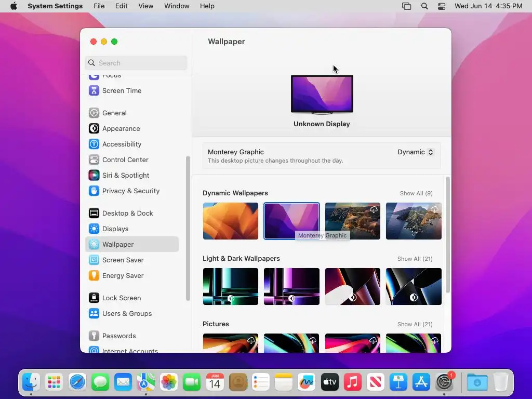Open the Music app in Dock
The width and height of the screenshot is (532, 399).
(x=353, y=382)
